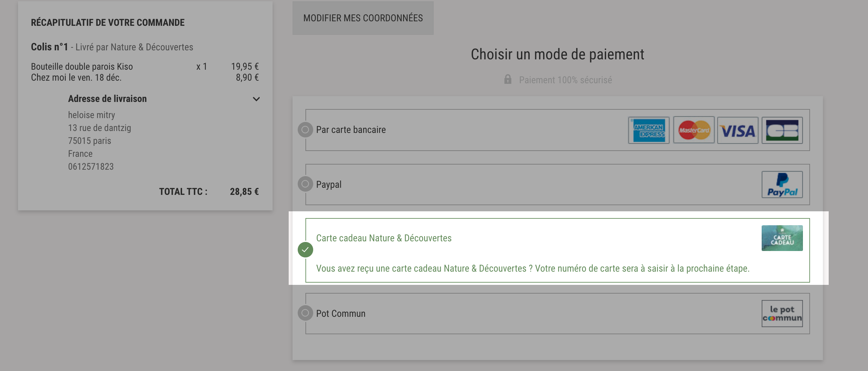Viewport: 868px width, 371px height.
Task: Click the Paypal option label
Action: click(329, 185)
